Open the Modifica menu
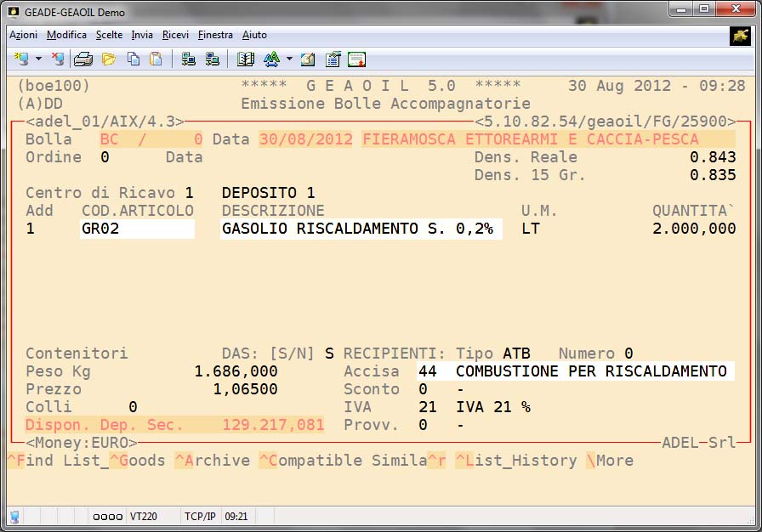 click(66, 35)
